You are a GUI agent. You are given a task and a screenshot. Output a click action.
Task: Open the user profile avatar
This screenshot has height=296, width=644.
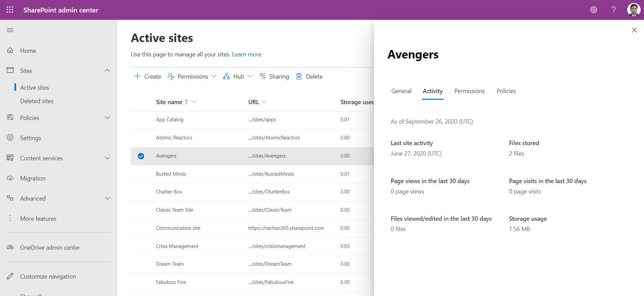(633, 10)
